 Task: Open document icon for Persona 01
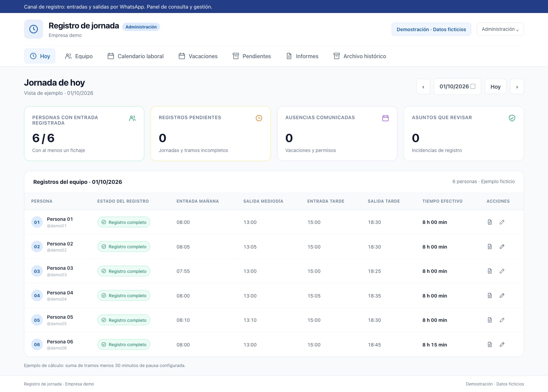click(490, 222)
